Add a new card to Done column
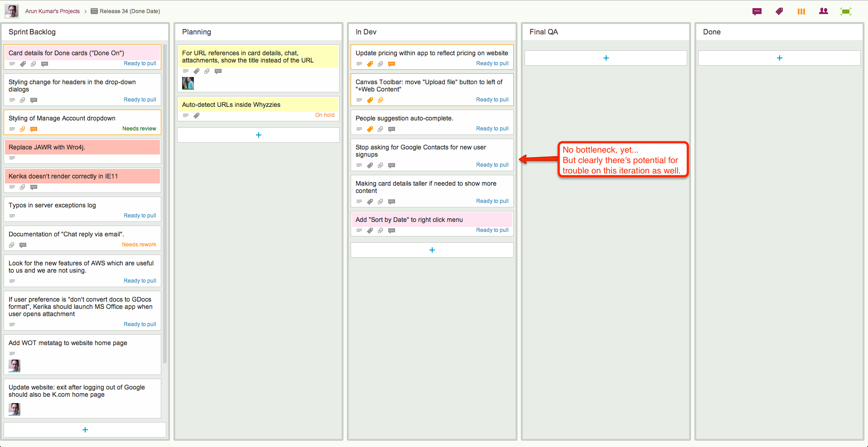Screen dimensions: 868x447 pos(780,58)
